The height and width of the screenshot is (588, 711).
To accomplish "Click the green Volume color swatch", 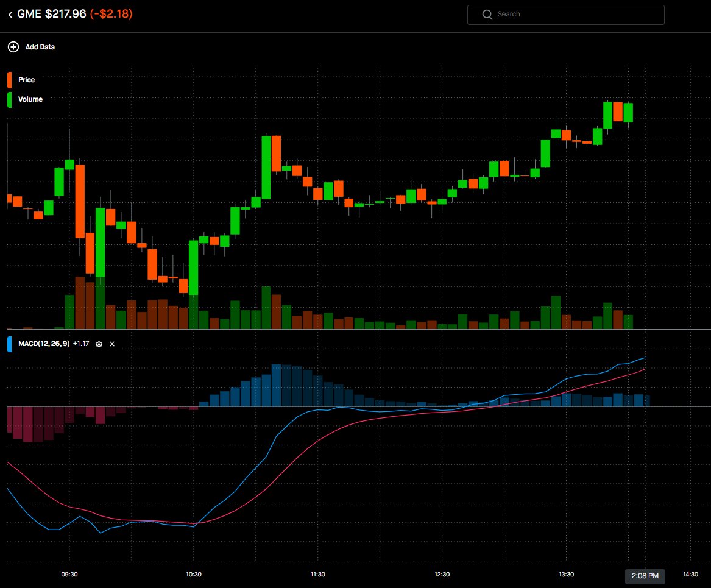I will pyautogui.click(x=10, y=100).
